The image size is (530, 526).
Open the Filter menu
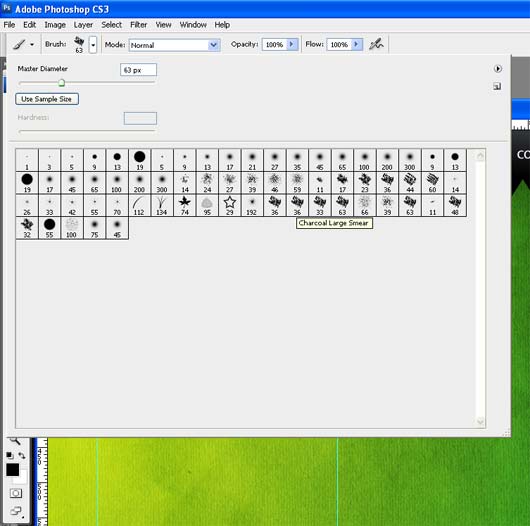(x=139, y=25)
